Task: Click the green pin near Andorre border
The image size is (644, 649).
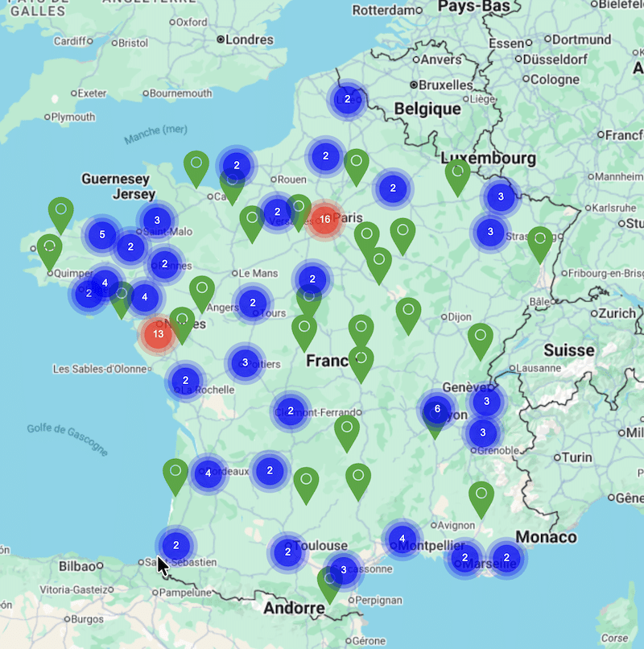Action: coord(329,581)
